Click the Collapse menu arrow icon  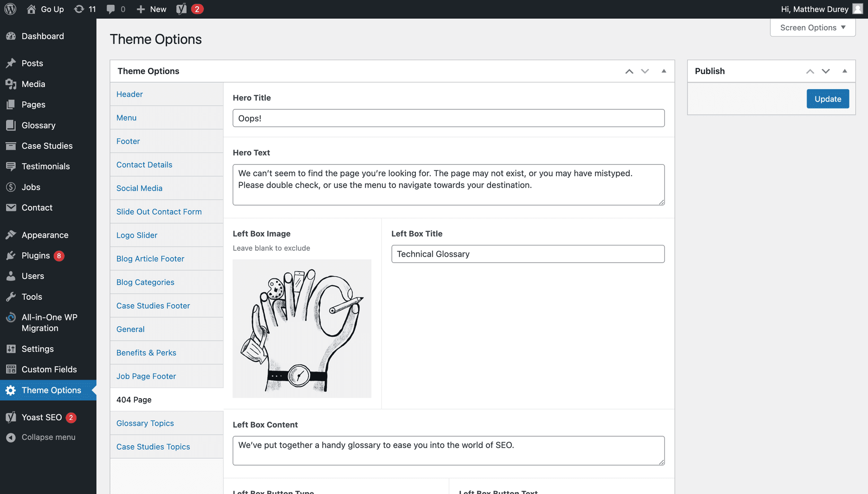tap(11, 438)
